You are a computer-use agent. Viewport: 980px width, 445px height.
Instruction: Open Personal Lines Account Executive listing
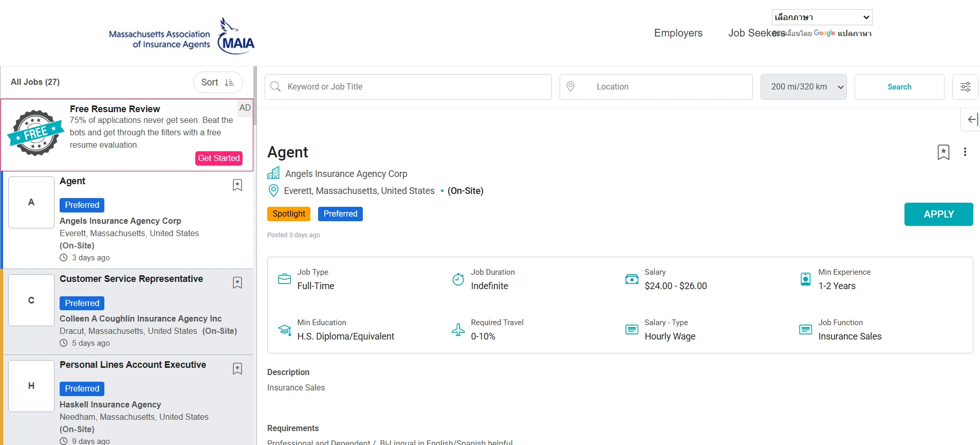(x=133, y=365)
